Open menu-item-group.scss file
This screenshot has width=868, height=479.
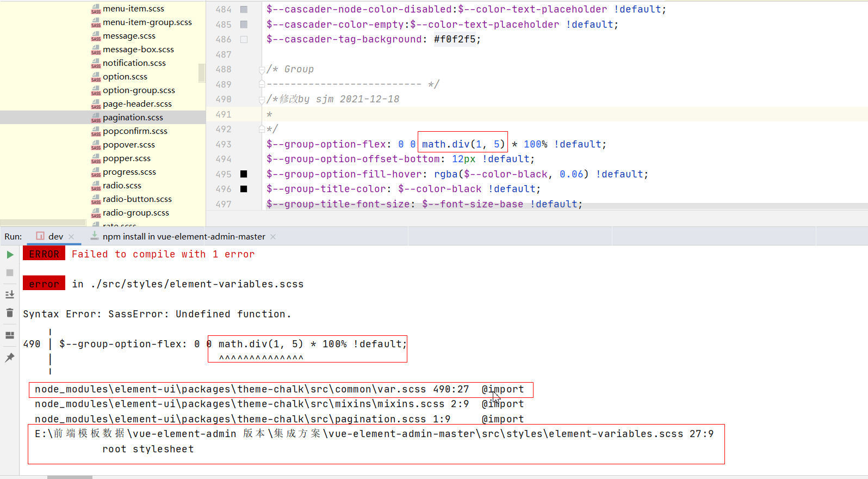pos(147,22)
